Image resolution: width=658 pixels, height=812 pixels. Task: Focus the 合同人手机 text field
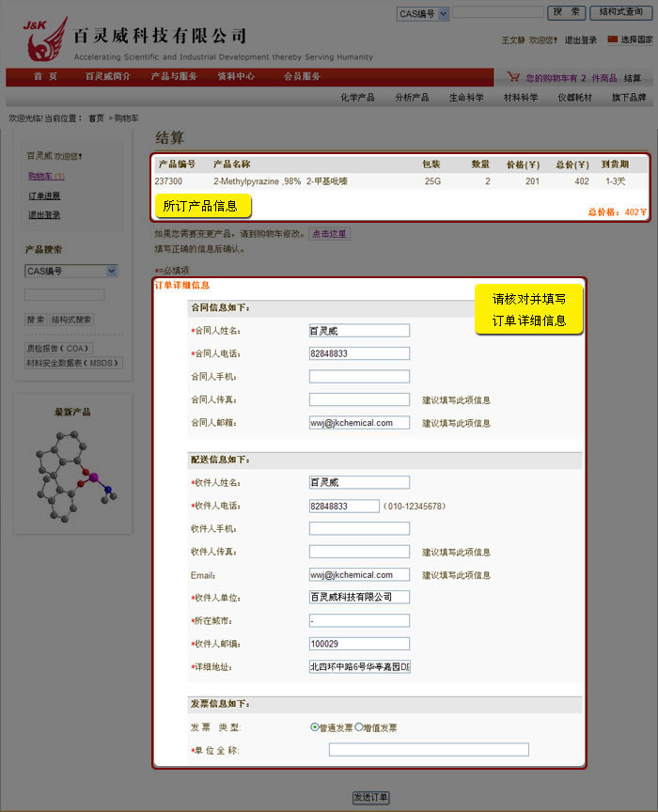359,377
